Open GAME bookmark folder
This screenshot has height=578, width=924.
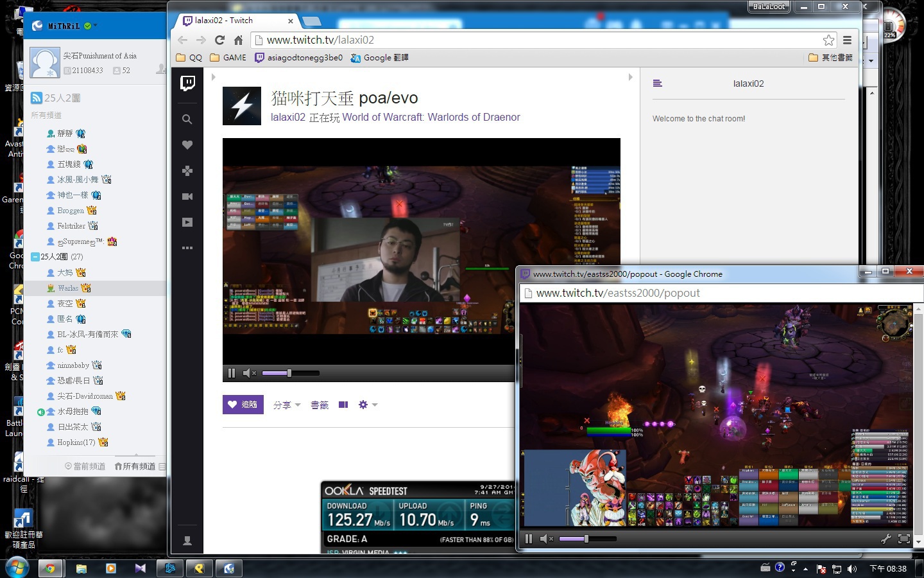tap(228, 58)
